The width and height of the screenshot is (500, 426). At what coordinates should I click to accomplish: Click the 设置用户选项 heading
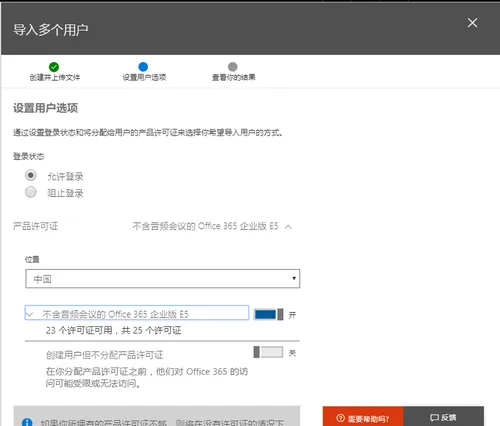point(45,108)
